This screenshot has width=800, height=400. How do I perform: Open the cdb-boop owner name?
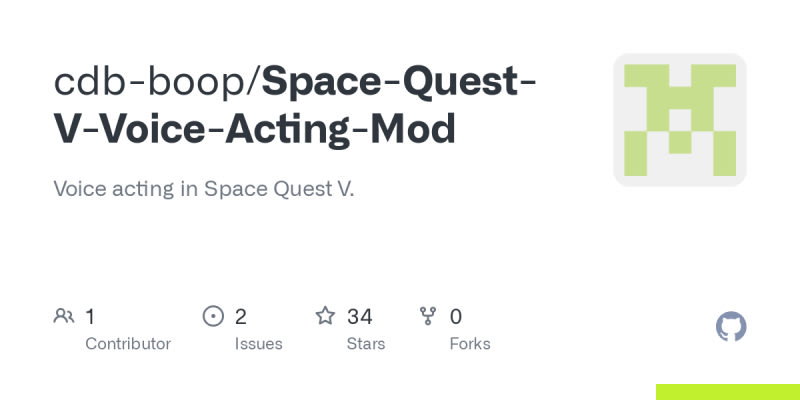pyautogui.click(x=149, y=83)
